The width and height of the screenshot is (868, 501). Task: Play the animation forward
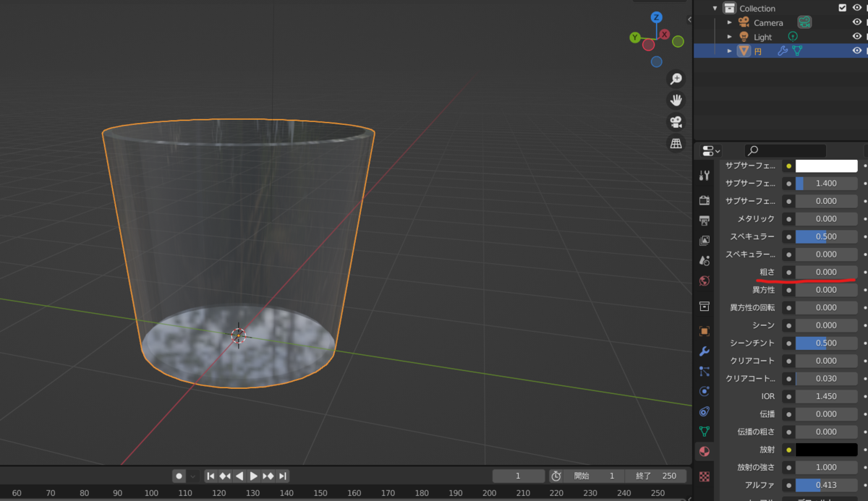[x=254, y=476]
